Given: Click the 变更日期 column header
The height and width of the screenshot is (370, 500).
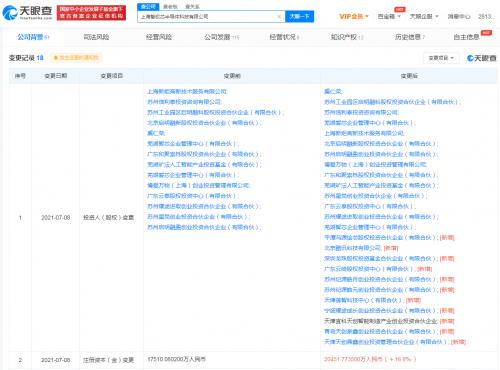Looking at the screenshot, I should pyautogui.click(x=56, y=76).
